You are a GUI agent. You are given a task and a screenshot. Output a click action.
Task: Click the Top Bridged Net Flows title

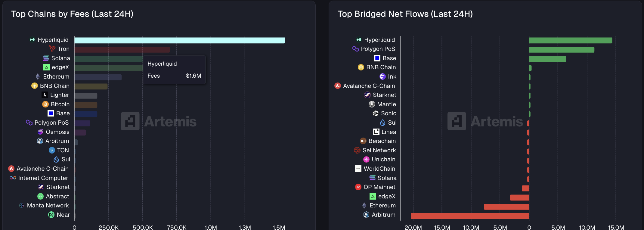pos(405,14)
